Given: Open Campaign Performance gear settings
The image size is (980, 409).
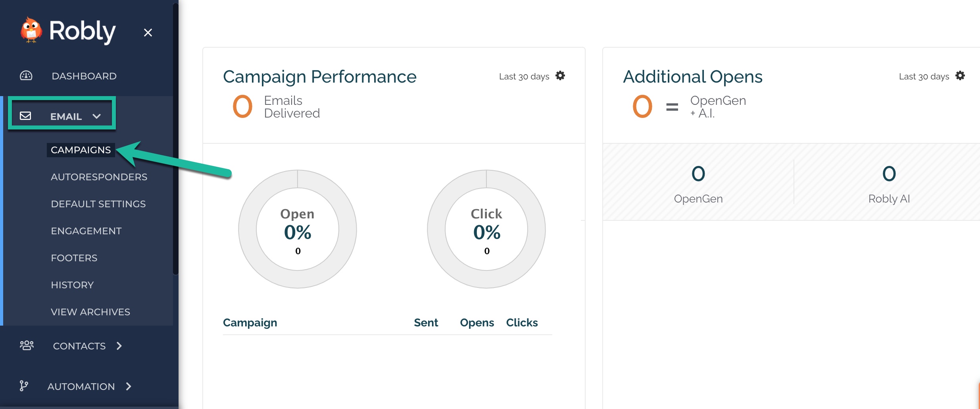Looking at the screenshot, I should point(560,75).
